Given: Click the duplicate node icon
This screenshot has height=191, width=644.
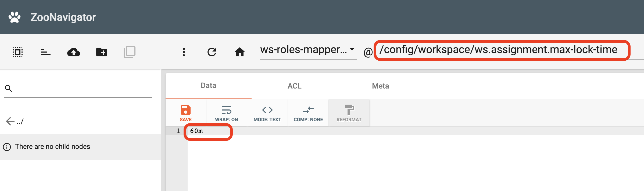Looking at the screenshot, I should click(x=130, y=52).
